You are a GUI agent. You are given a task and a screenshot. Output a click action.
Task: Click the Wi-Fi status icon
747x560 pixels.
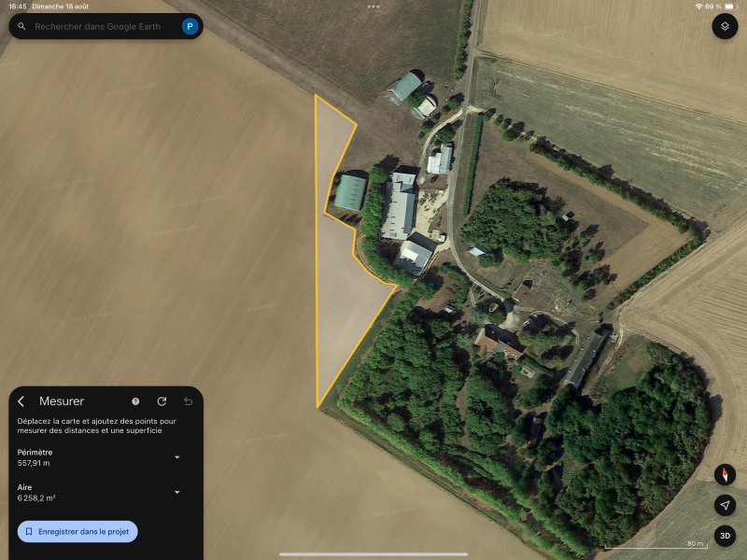698,7
